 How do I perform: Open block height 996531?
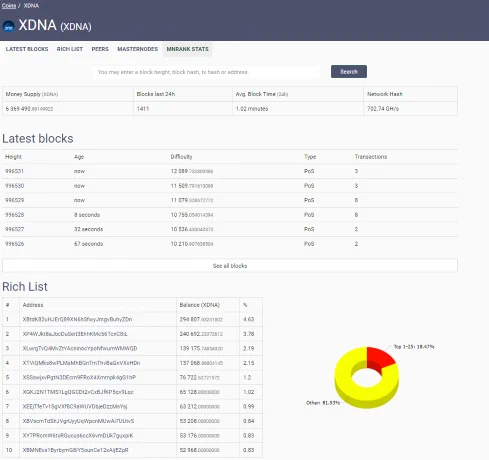[x=14, y=171]
